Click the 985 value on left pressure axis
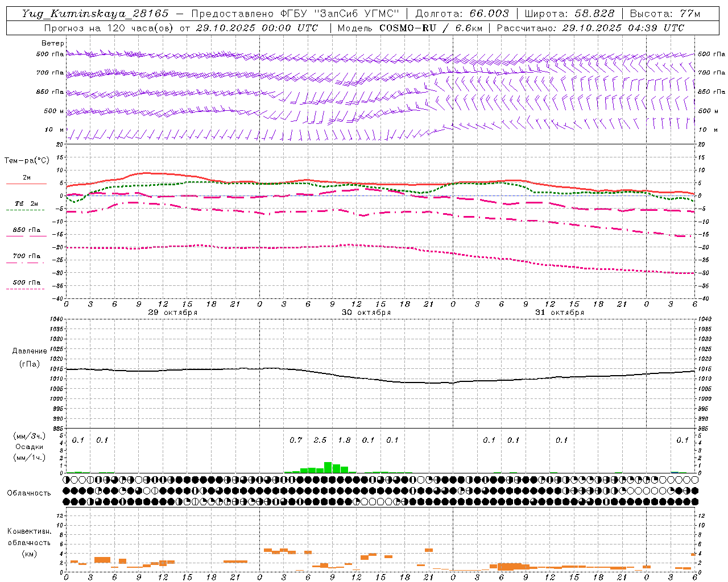The width and height of the screenshot is (728, 582). coord(57,428)
